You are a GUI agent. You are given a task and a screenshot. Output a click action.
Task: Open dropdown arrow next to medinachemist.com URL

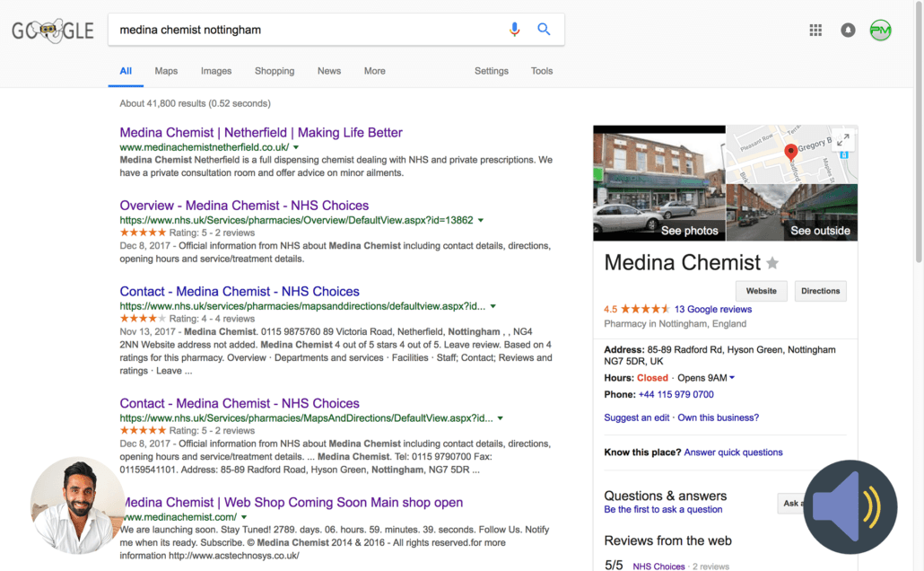244,517
